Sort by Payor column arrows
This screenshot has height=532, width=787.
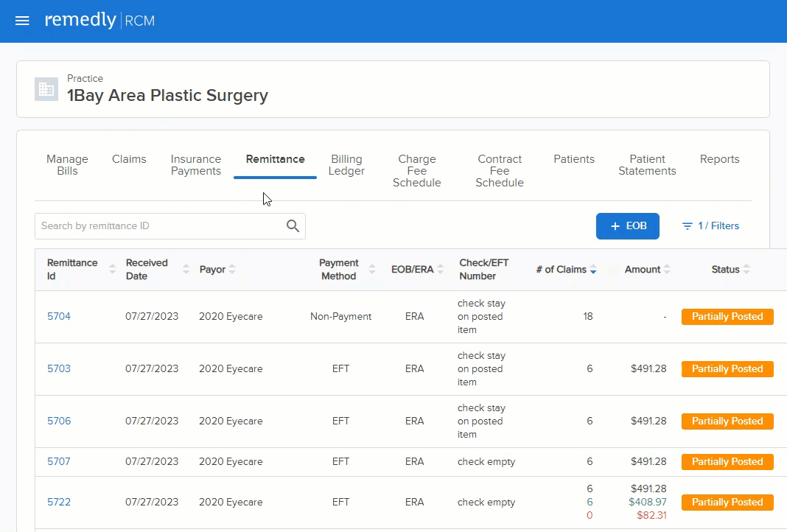tap(232, 270)
